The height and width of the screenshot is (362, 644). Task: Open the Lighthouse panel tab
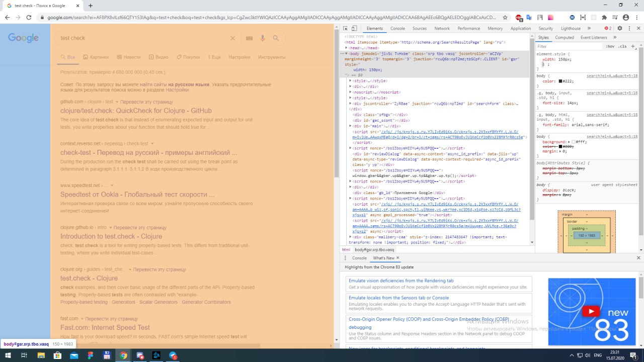coord(571,29)
